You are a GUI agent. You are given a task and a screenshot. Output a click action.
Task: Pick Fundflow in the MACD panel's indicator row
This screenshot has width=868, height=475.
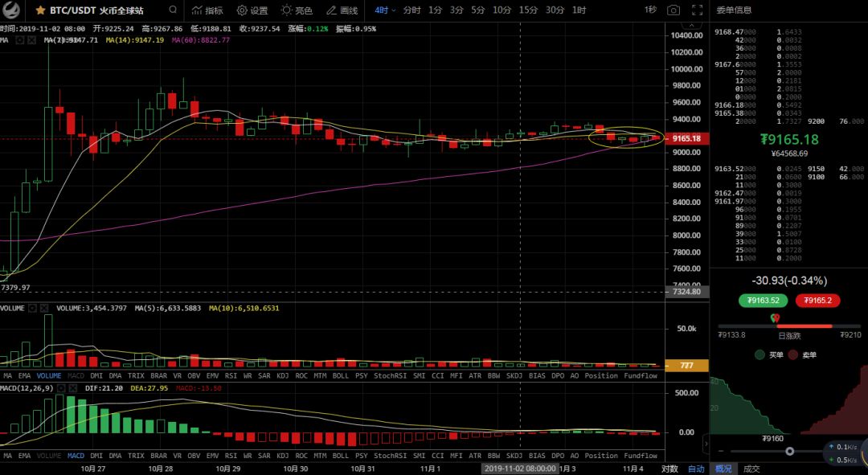[x=641, y=457]
